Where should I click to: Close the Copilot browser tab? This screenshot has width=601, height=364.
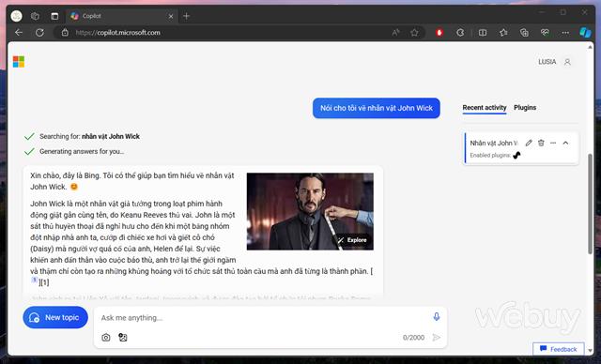pyautogui.click(x=171, y=16)
